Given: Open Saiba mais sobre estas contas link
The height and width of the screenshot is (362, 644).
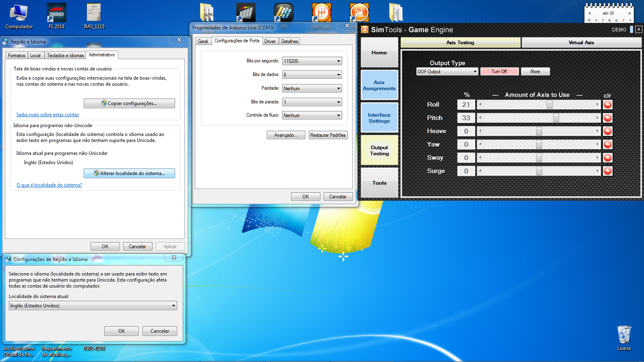Looking at the screenshot, I should pos(47,115).
